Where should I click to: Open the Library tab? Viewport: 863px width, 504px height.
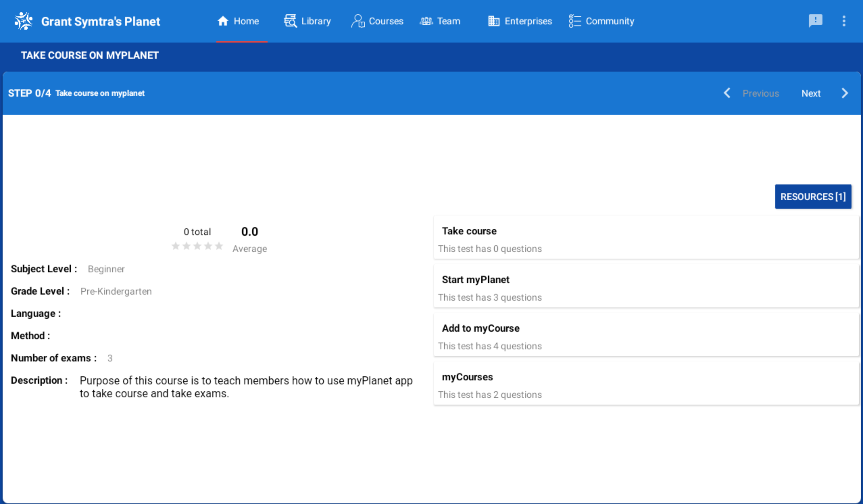point(307,21)
